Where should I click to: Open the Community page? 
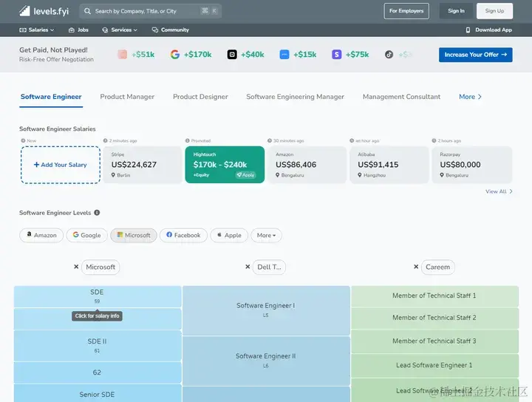[171, 30]
